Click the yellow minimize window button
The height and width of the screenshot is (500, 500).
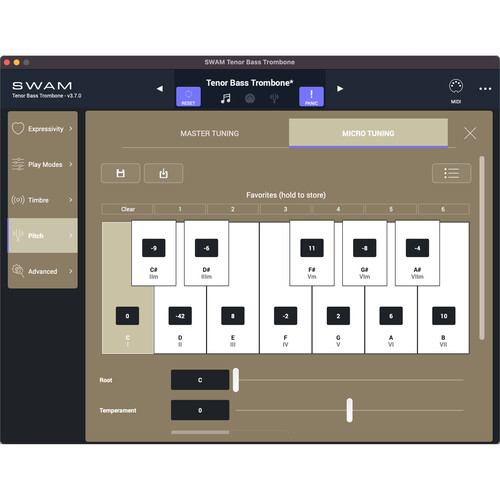click(x=17, y=62)
